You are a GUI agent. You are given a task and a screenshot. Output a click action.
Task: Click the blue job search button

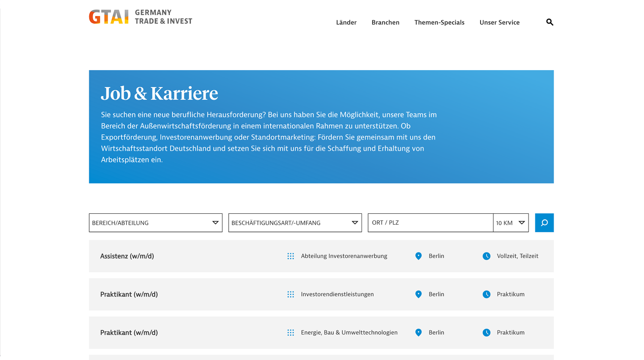pos(544,223)
